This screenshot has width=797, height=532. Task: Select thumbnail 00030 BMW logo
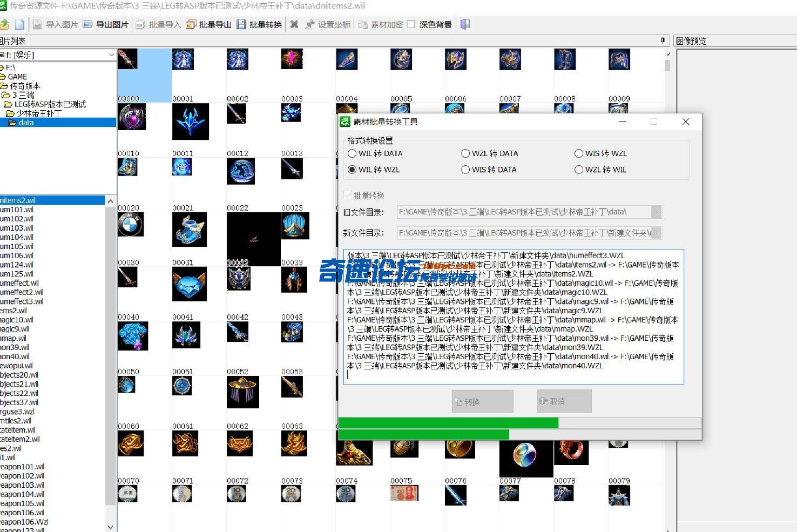tap(131, 224)
